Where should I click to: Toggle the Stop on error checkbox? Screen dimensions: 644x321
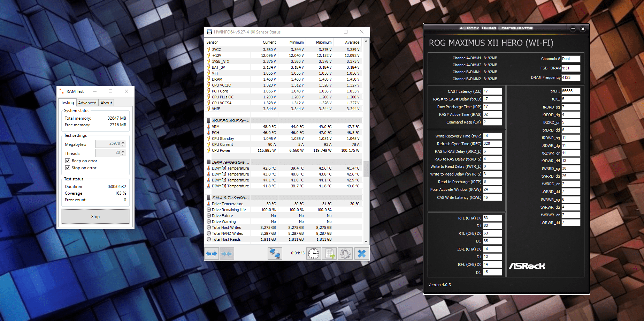click(68, 168)
